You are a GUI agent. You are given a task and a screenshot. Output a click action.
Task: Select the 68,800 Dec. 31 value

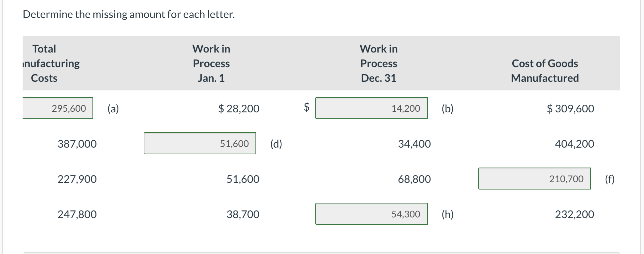[414, 179]
